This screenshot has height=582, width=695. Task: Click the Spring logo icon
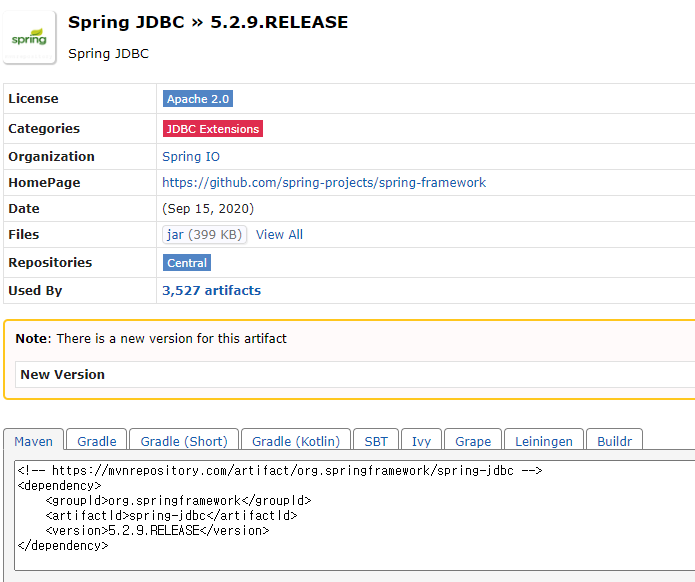coord(29,38)
